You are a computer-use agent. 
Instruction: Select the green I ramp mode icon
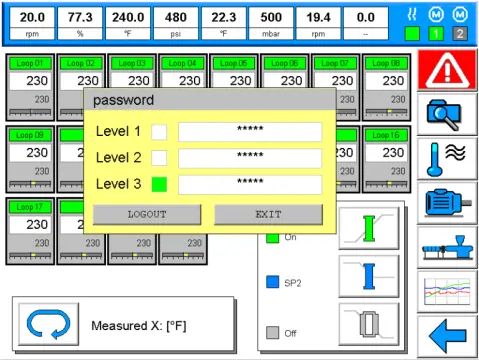369,228
